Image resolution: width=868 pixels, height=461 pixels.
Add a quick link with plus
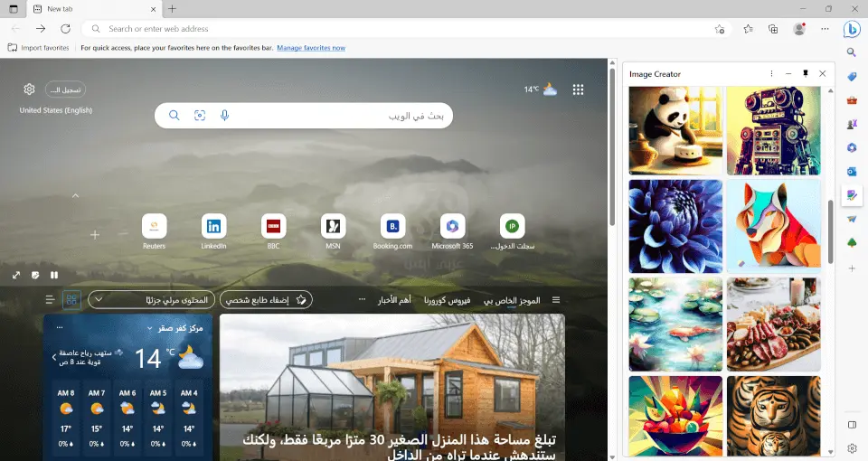click(95, 235)
